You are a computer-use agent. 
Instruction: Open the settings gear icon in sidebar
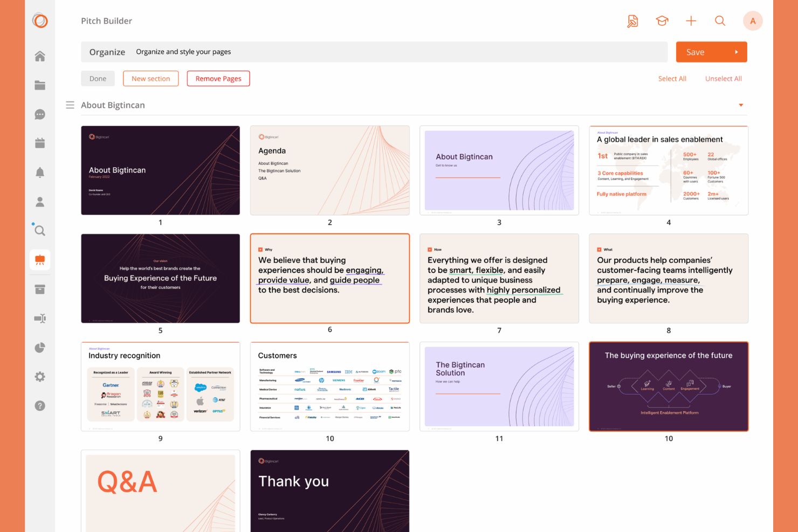[x=40, y=377]
